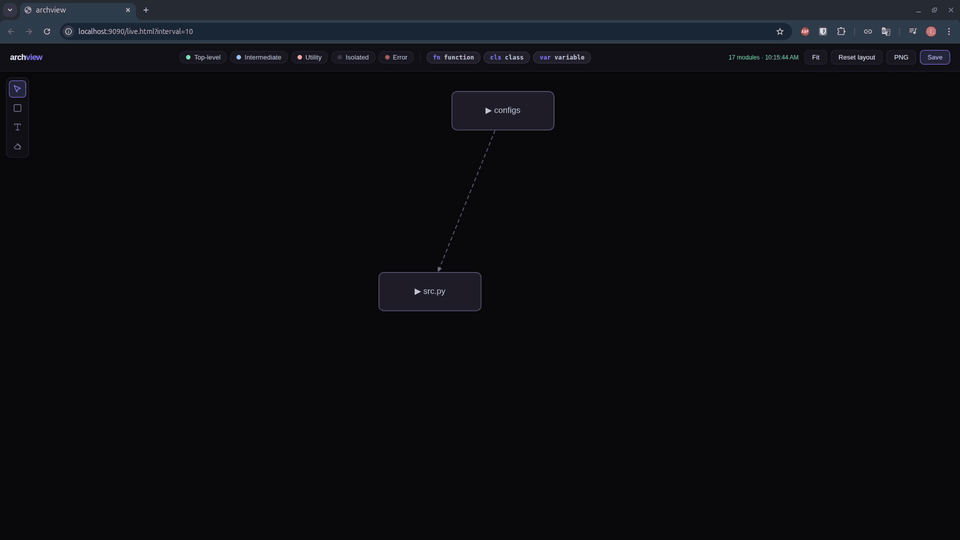Switch to the archview tab

click(78, 10)
